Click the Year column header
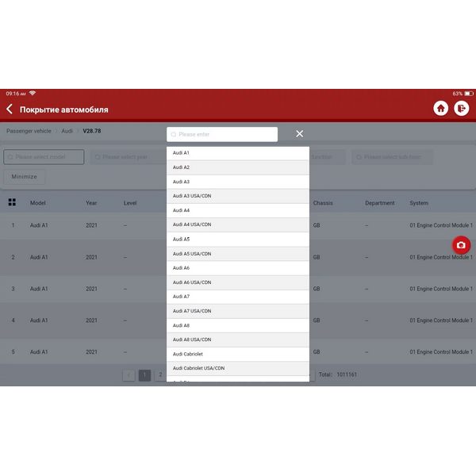The image size is (476, 476). pos(91,203)
